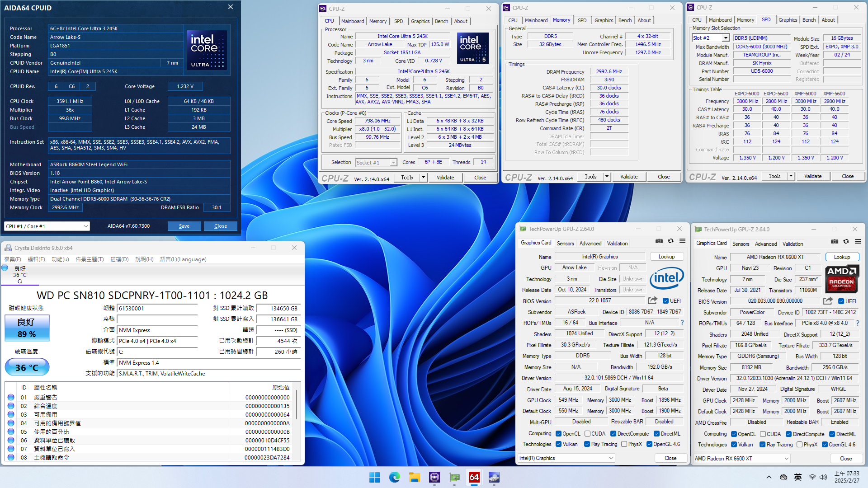Open network Wi-Fi tray icon
868x488 pixels.
(x=812, y=477)
